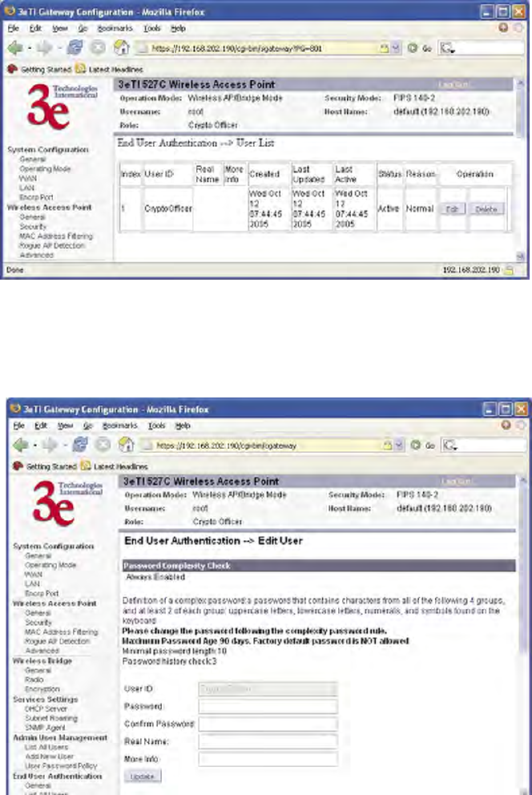Click Real Name field in Edit User form
This screenshot has height=795, width=532.
click(268, 741)
